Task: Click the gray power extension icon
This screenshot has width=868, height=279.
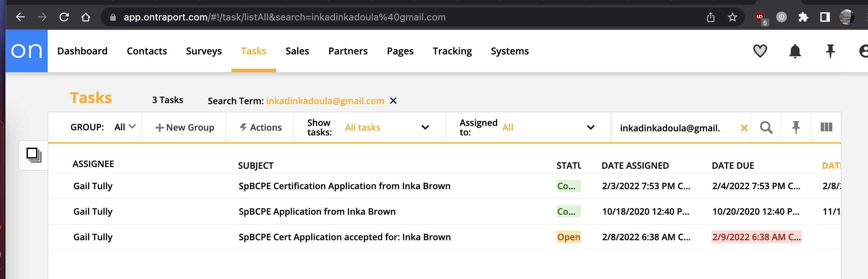Action: (x=782, y=17)
